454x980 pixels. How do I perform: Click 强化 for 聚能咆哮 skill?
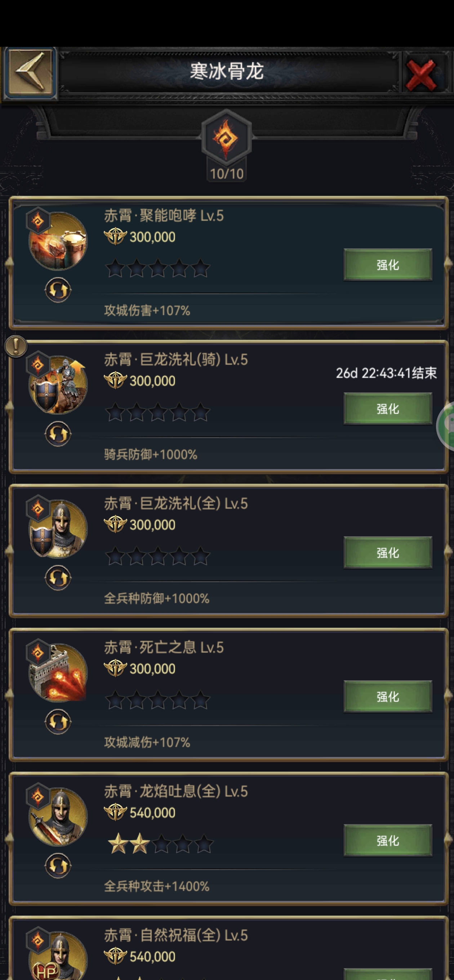(388, 265)
